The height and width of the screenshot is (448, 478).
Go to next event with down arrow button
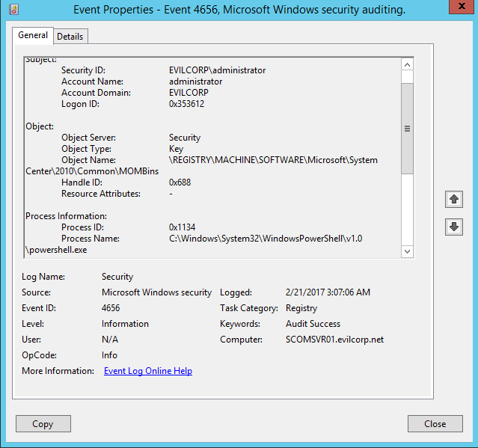point(453,227)
